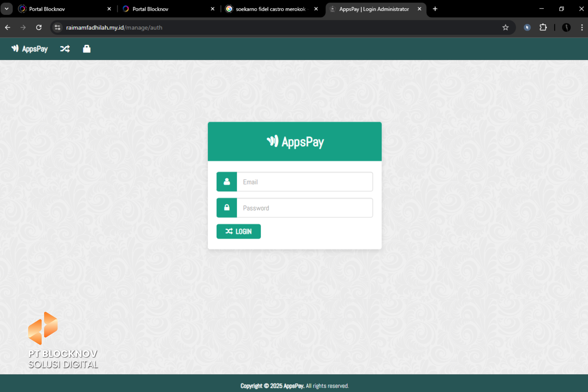Go back using the browser back arrow

[8, 28]
